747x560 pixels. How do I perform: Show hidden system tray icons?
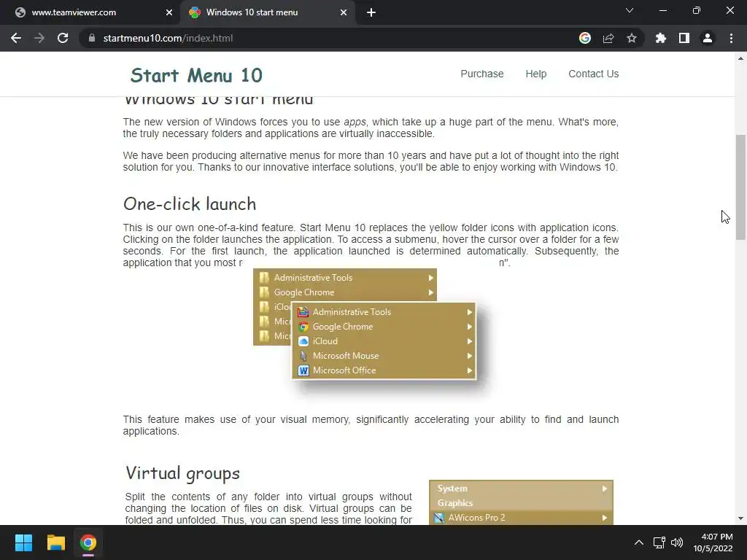[639, 542]
